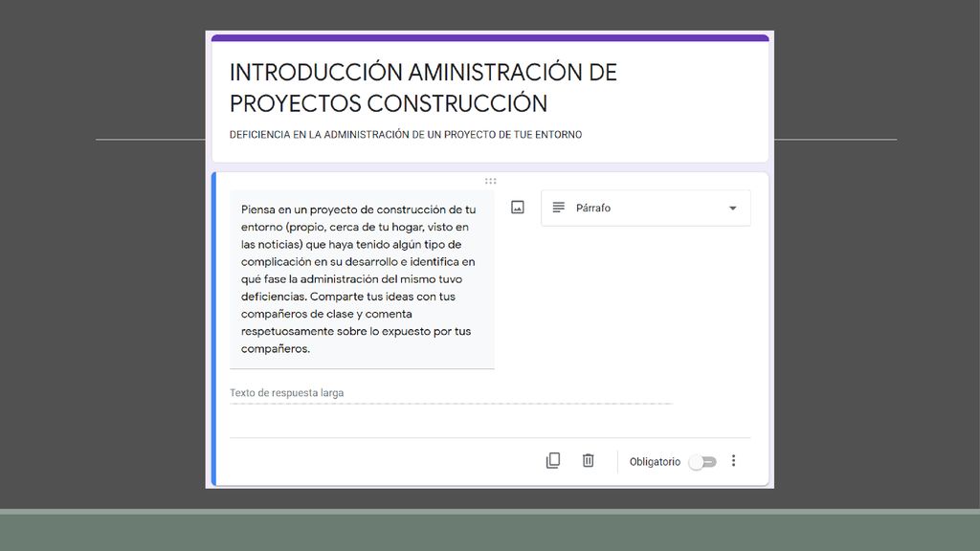Screen dimensions: 980x551
Task: Click the drag handle dots atop question
Action: [x=491, y=181]
